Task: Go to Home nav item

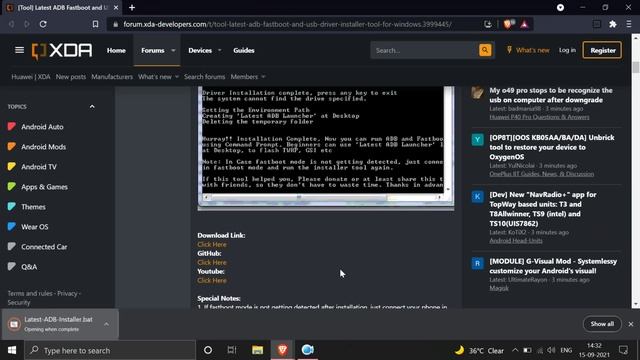Action: click(x=116, y=50)
